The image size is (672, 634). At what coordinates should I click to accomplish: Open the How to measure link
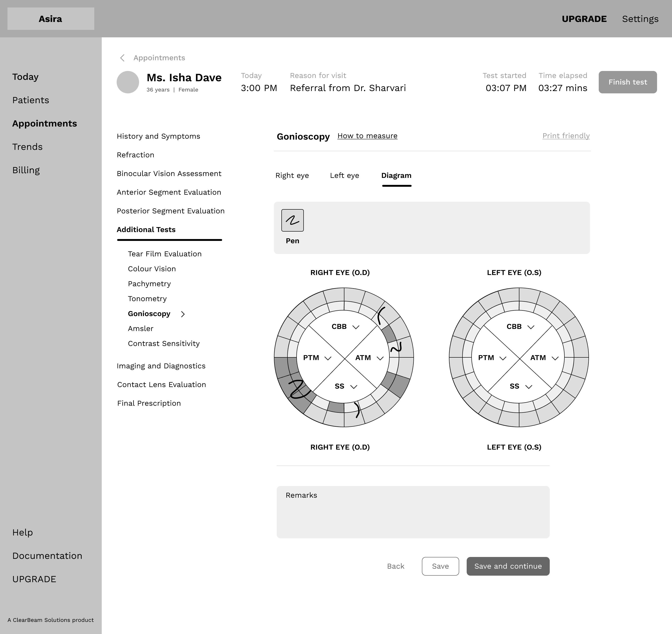[367, 136]
